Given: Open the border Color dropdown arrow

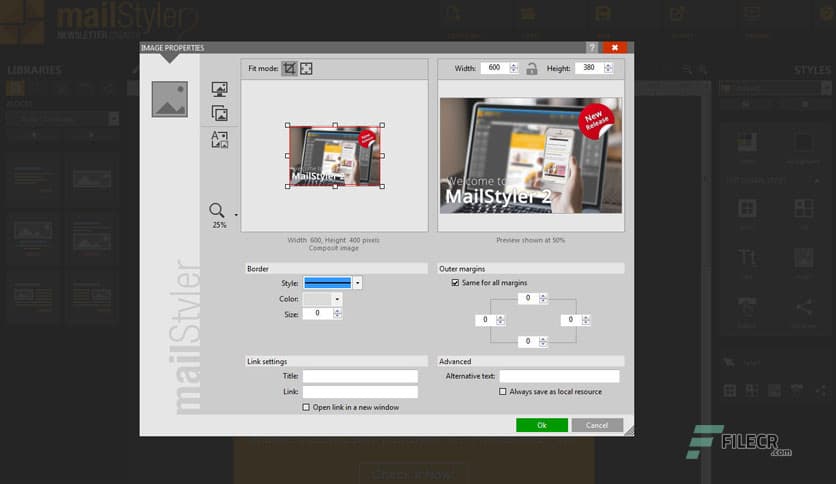Looking at the screenshot, I should pos(337,299).
